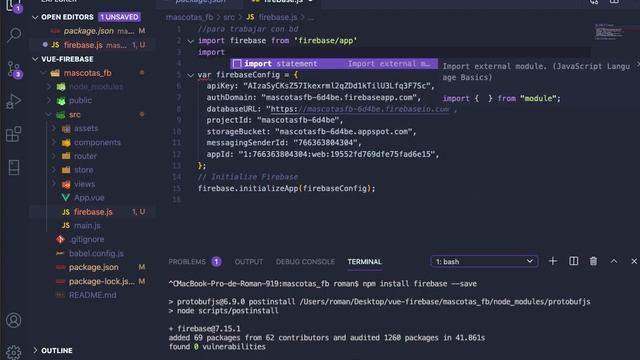
Task: Click the activity bar icon below Extensions
Action: (13, 167)
